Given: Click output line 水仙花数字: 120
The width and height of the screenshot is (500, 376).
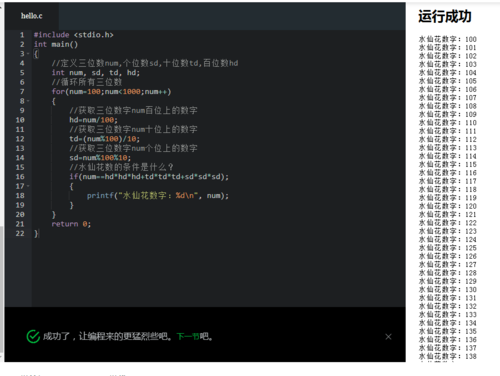Looking at the screenshot, I should pyautogui.click(x=448, y=206).
